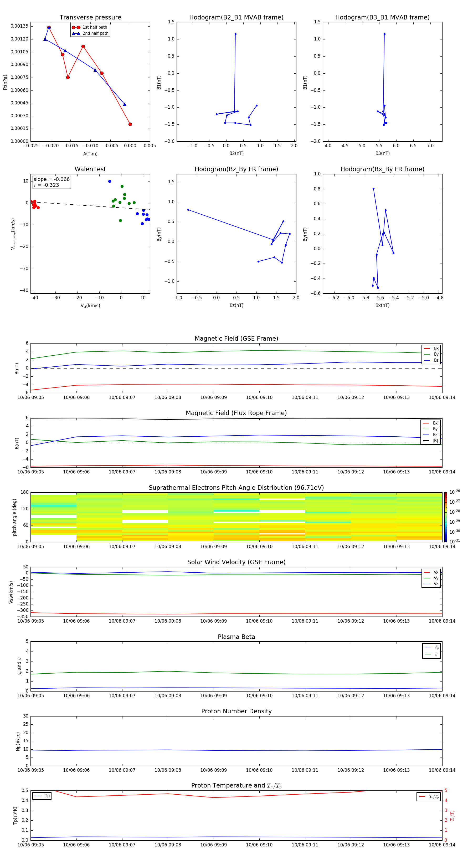Click the pitch angle distribution colorbar
Image resolution: width=473 pixels, height=868 pixels.
(445, 517)
